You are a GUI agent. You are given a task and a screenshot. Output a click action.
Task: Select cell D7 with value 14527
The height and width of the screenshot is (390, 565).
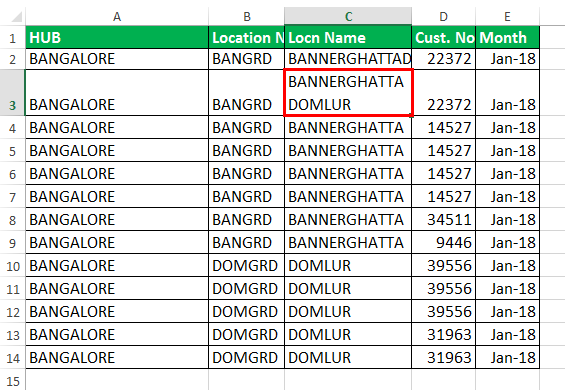coord(444,196)
